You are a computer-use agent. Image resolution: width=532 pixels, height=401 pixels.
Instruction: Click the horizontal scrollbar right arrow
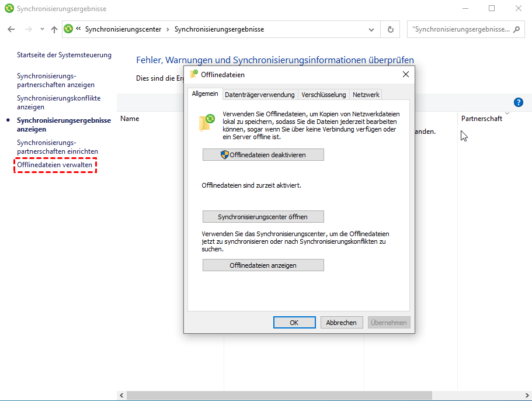click(527, 395)
